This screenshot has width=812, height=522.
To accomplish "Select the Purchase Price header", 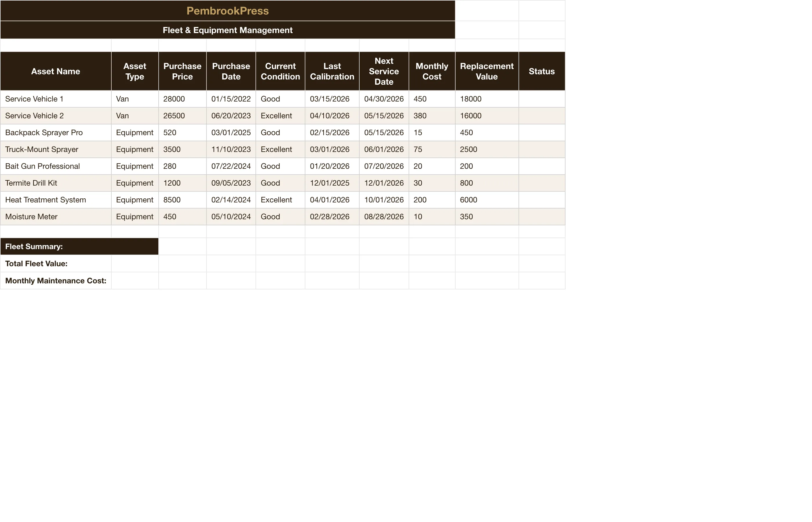I will click(182, 71).
